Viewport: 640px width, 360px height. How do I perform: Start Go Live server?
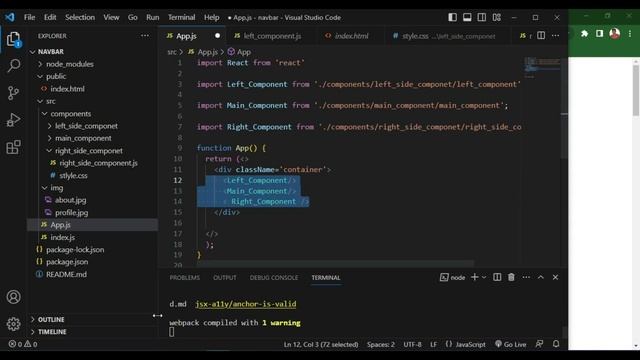510,344
